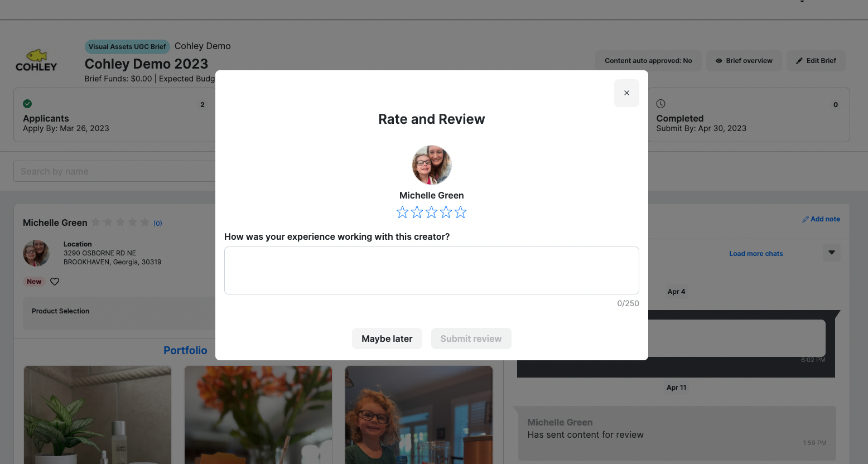Screen dimensions: 868x464
Task: Click Content auto approved: No button
Action: pyautogui.click(x=648, y=61)
